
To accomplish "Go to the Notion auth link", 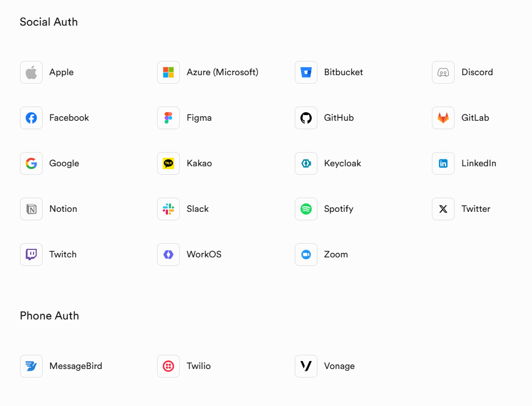I will tap(63, 209).
